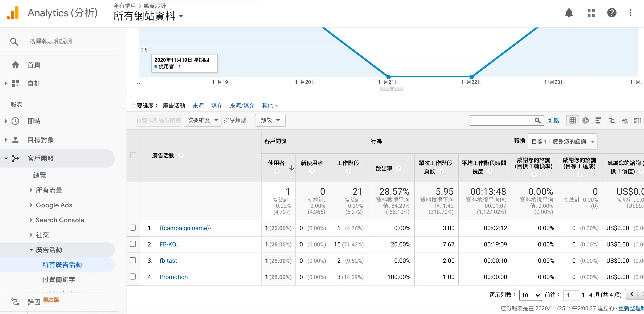
Task: Click the chart collapse handle below the timeline
Action: point(392,89)
